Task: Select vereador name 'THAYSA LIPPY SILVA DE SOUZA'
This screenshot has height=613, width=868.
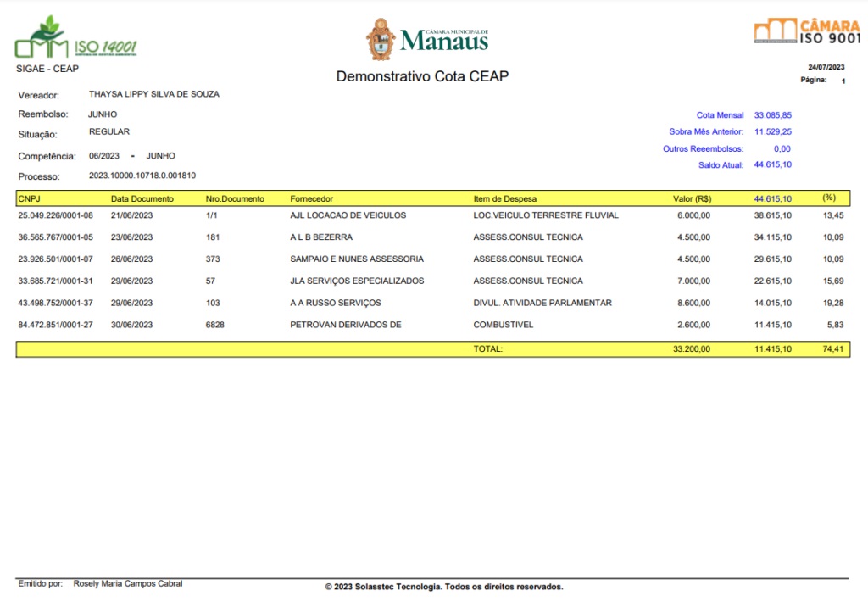Action: tap(154, 94)
